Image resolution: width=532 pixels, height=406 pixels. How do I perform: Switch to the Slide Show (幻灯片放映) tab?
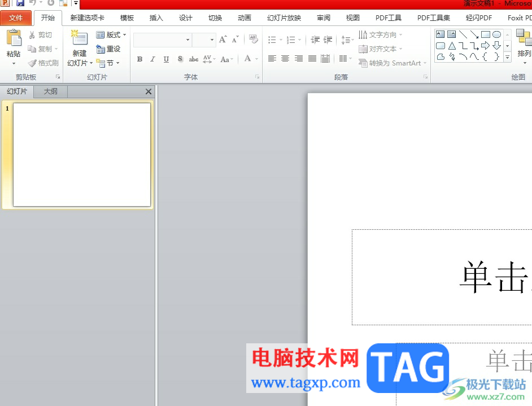tap(284, 18)
